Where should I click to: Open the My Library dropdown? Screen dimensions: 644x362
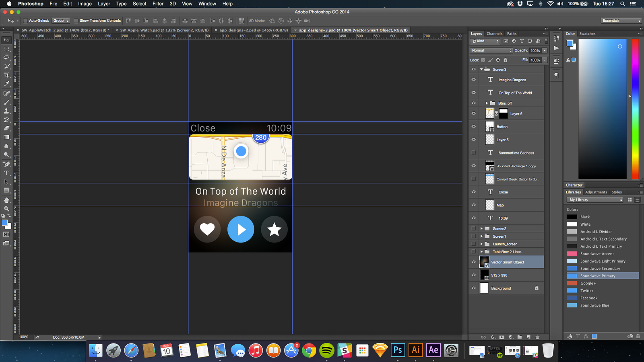595,200
